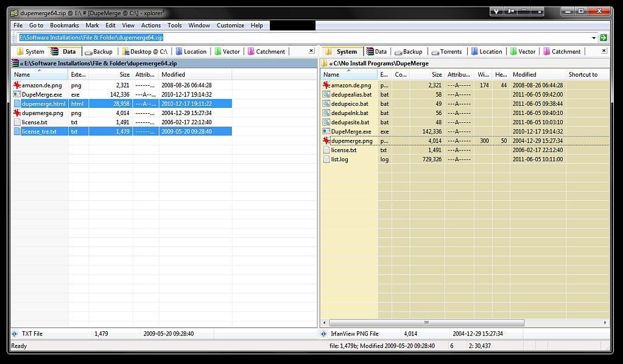
Task: Click the xplorer² app icon in title bar
Action: tap(14, 13)
